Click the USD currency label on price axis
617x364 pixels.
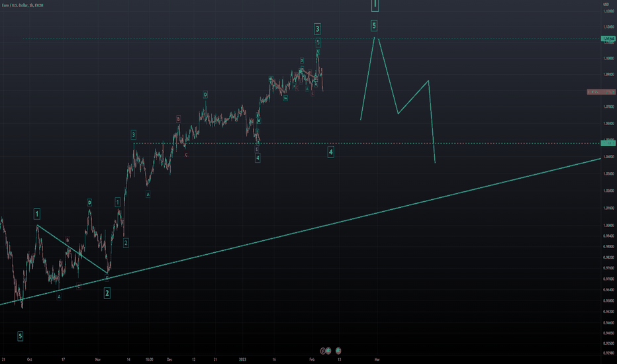(606, 5)
